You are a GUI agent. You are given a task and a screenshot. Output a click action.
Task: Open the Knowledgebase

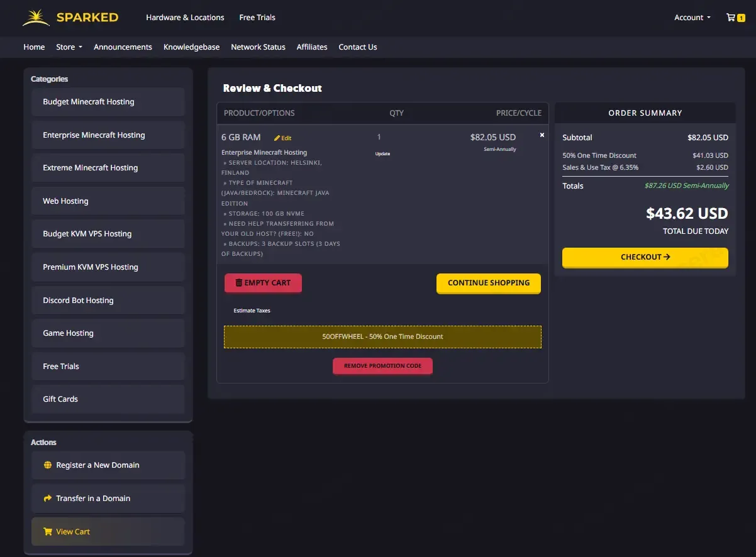[x=192, y=47]
